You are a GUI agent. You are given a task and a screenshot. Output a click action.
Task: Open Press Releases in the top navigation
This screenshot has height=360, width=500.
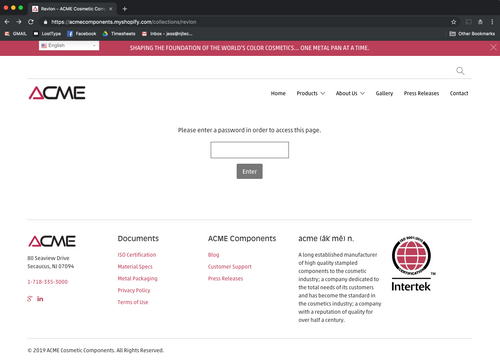tap(421, 93)
